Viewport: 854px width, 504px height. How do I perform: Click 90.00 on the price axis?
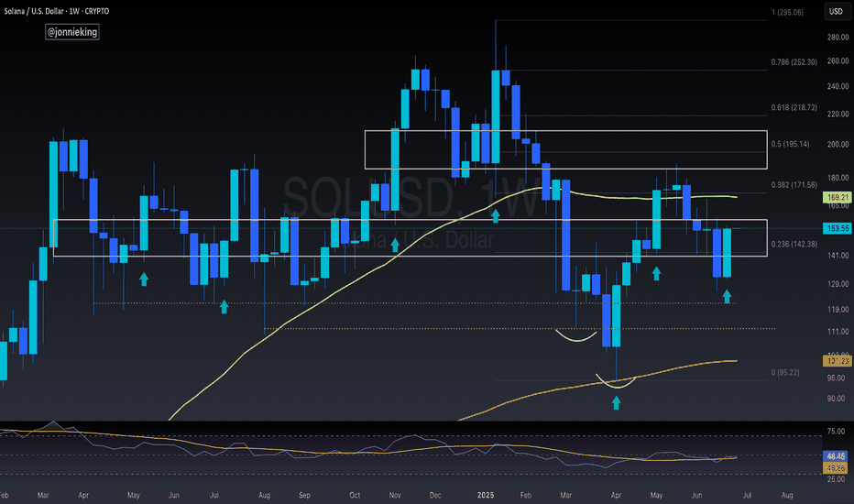836,399
